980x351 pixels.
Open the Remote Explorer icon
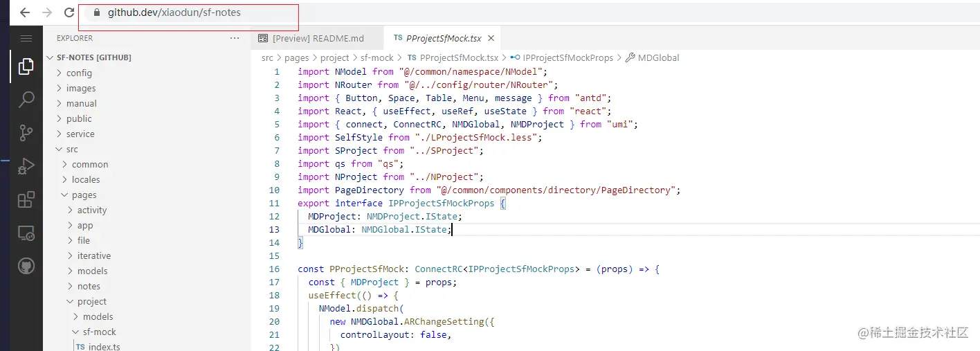click(x=26, y=233)
